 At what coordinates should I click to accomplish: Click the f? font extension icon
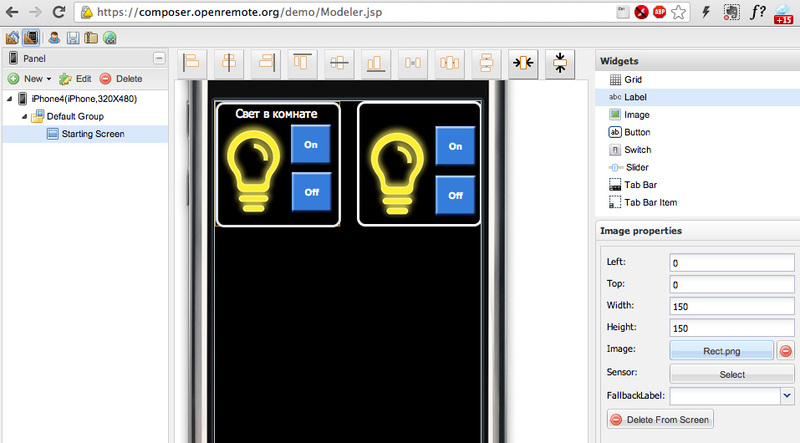click(x=757, y=12)
